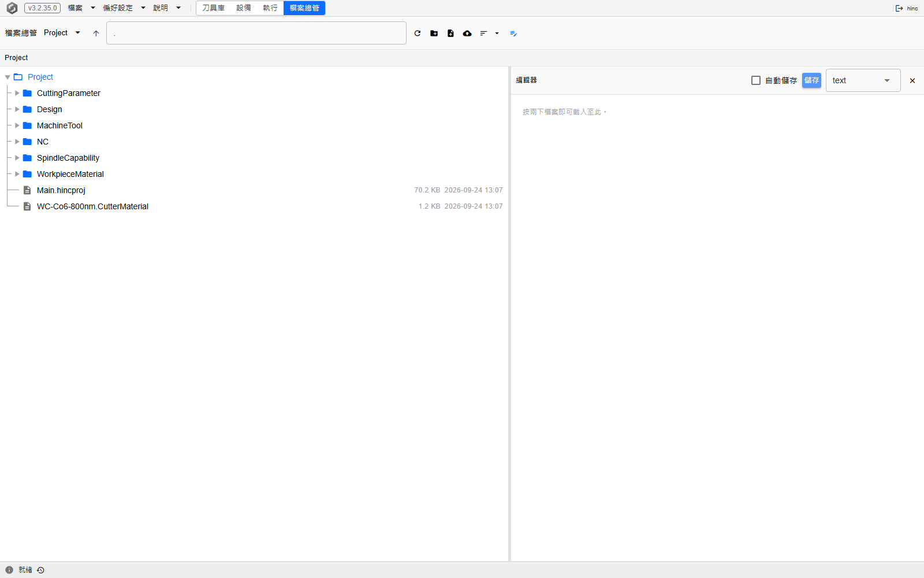Viewport: 924px width, 578px height.
Task: Click the application logo icon
Action: click(x=12, y=8)
